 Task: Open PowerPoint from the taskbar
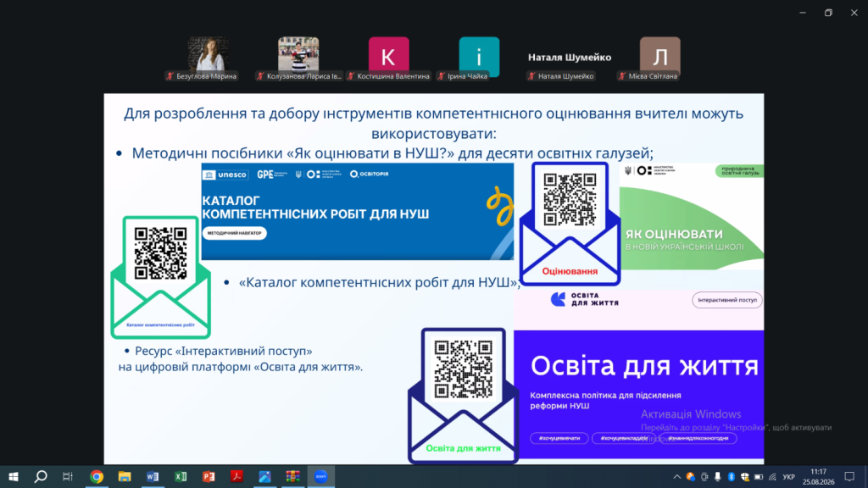click(209, 476)
